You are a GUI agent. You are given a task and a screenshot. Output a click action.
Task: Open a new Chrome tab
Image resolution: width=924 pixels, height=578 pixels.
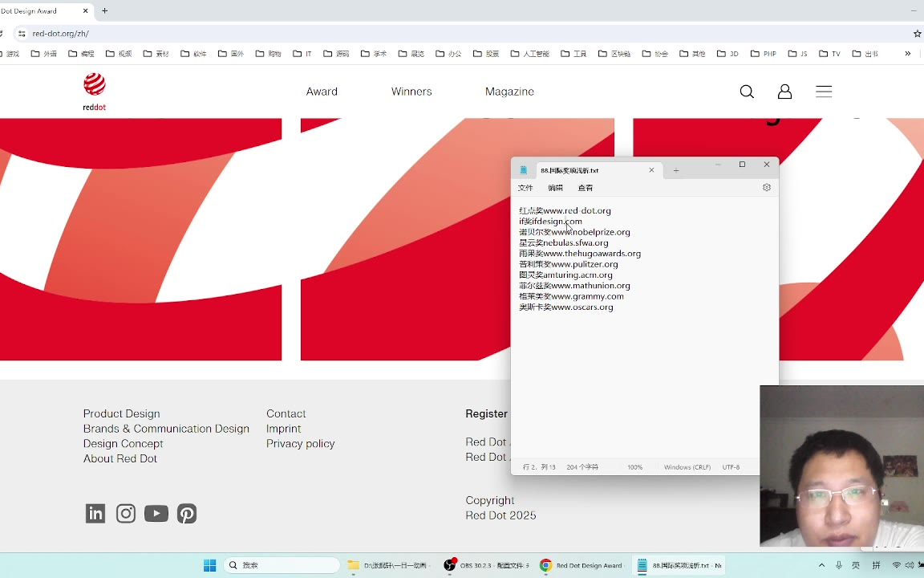tap(105, 10)
